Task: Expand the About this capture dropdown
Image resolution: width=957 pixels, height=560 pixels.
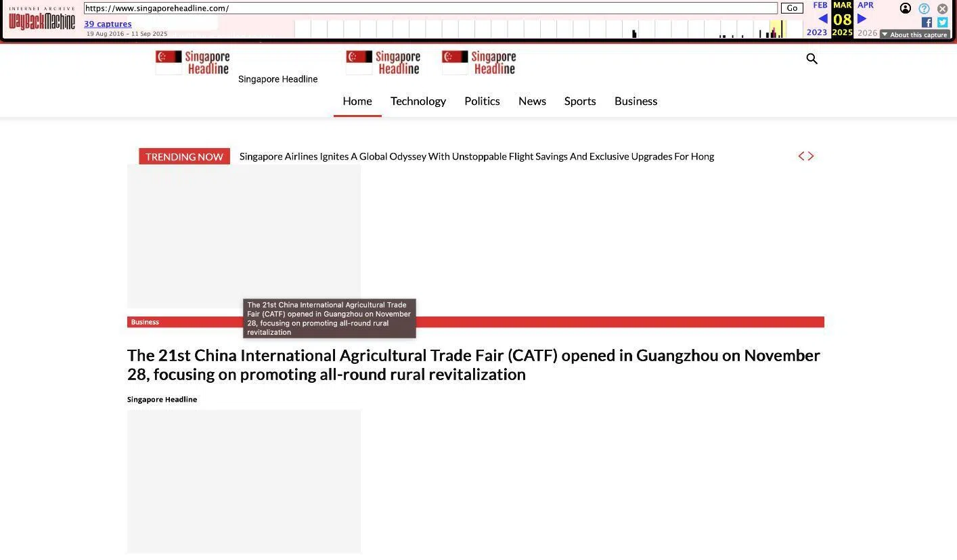Action: [x=914, y=34]
